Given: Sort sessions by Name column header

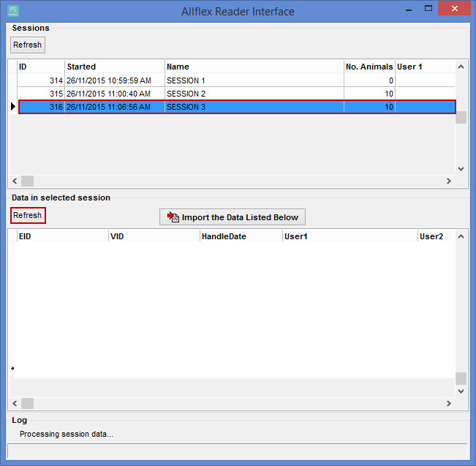Looking at the screenshot, I should coord(254,67).
